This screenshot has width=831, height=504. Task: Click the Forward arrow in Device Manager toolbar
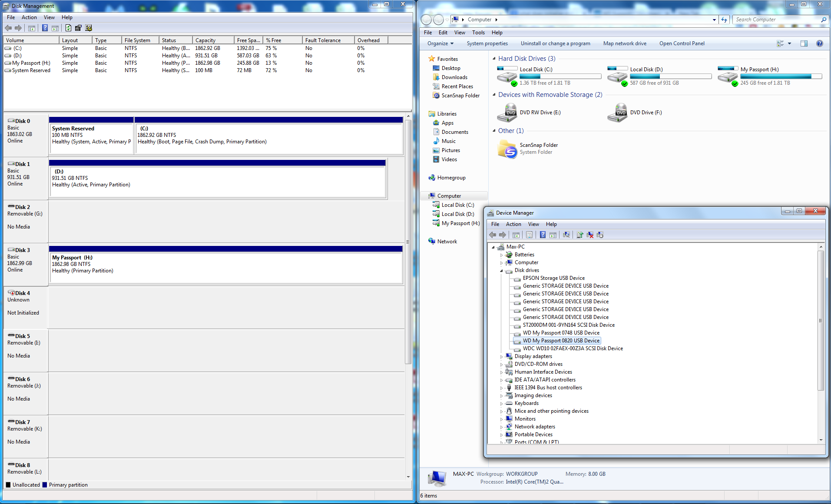[x=503, y=235]
